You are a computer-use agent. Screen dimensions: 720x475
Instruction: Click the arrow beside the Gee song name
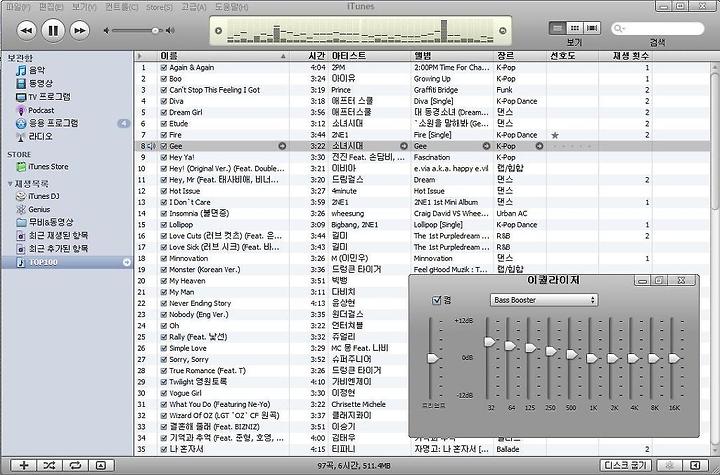click(282, 146)
